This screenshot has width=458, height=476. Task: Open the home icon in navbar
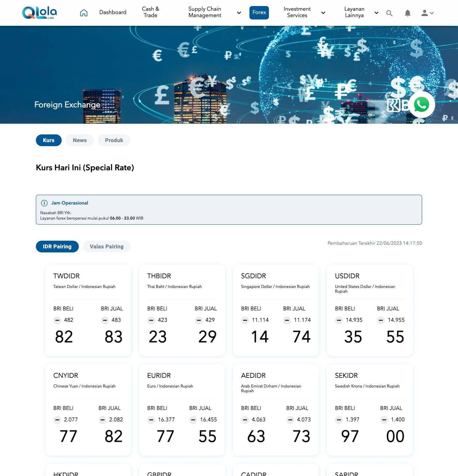(x=84, y=13)
